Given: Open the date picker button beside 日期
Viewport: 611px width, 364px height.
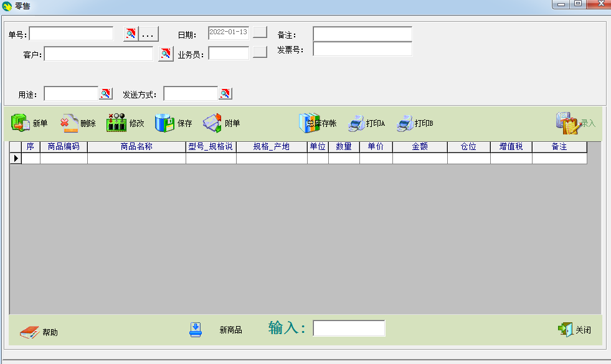Looking at the screenshot, I should 260,32.
